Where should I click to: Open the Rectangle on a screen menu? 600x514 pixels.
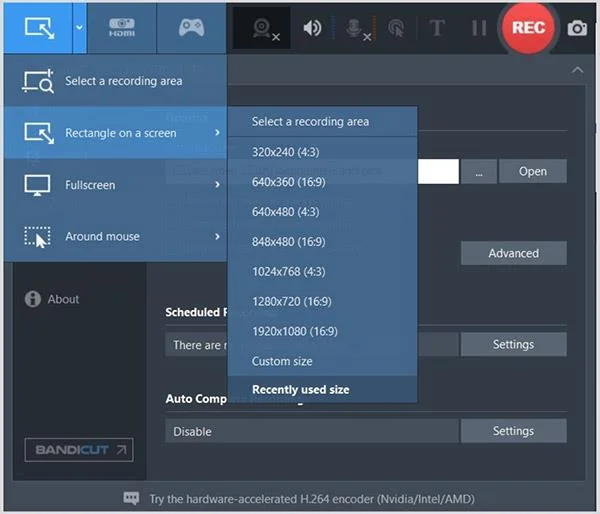point(115,133)
